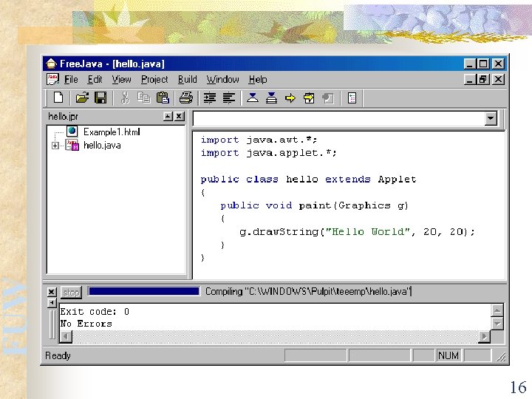Click output horizontal scroll right arrow
This screenshot has height=399, width=532.
484,337
